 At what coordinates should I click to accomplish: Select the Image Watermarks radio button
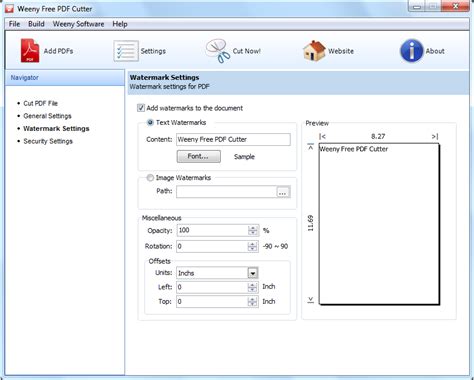click(150, 178)
